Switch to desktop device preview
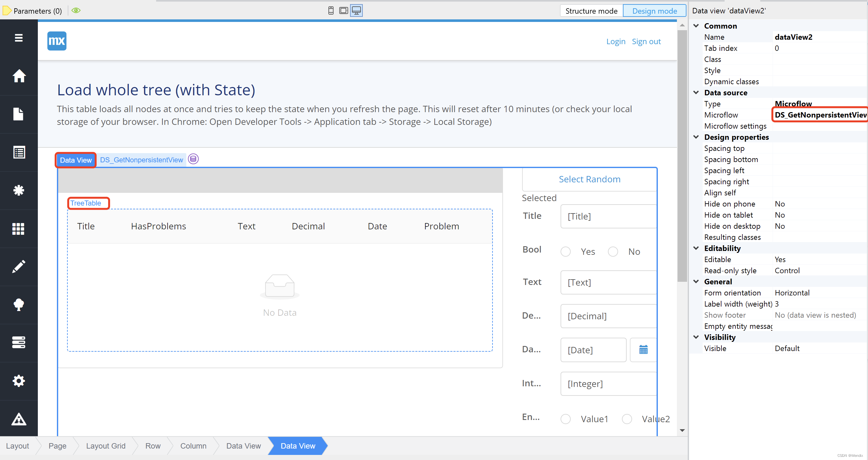 tap(356, 10)
